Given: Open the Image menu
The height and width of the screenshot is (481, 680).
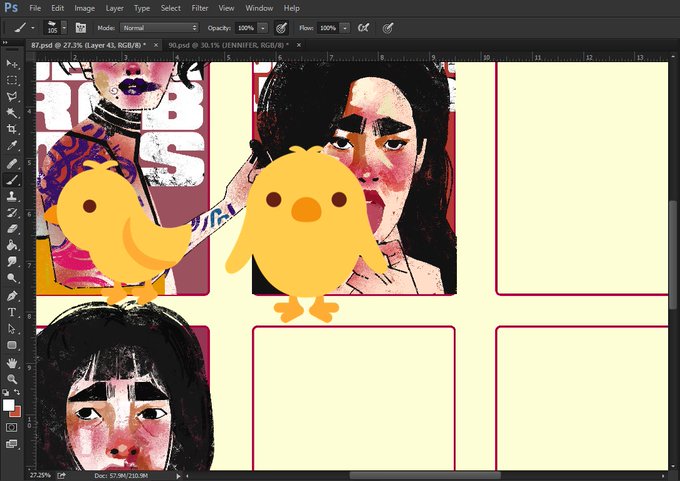Looking at the screenshot, I should [x=85, y=8].
